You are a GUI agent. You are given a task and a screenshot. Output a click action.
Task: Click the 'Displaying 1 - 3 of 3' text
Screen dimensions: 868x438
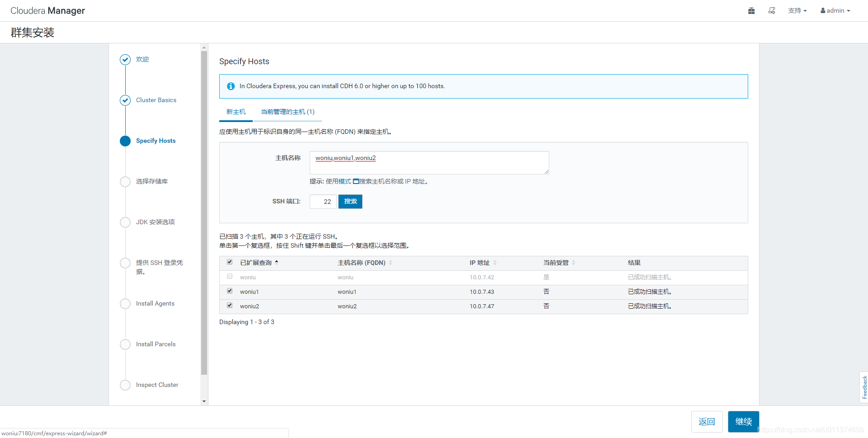[247, 322]
